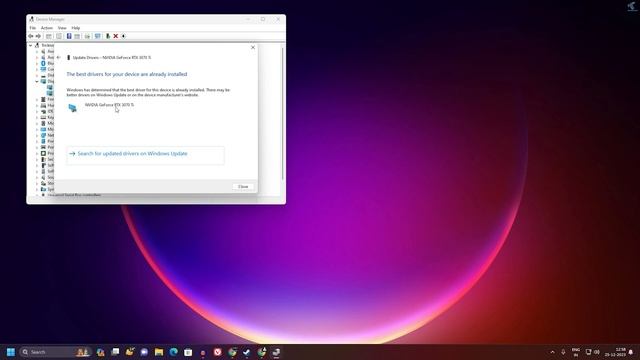Close the Update Drivers dialog with the X
The height and width of the screenshot is (360, 640).
(253, 47)
